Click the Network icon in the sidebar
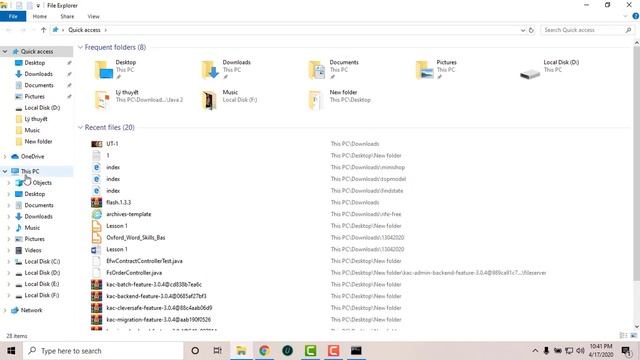Screen dimensions: 640x360 pos(15,310)
